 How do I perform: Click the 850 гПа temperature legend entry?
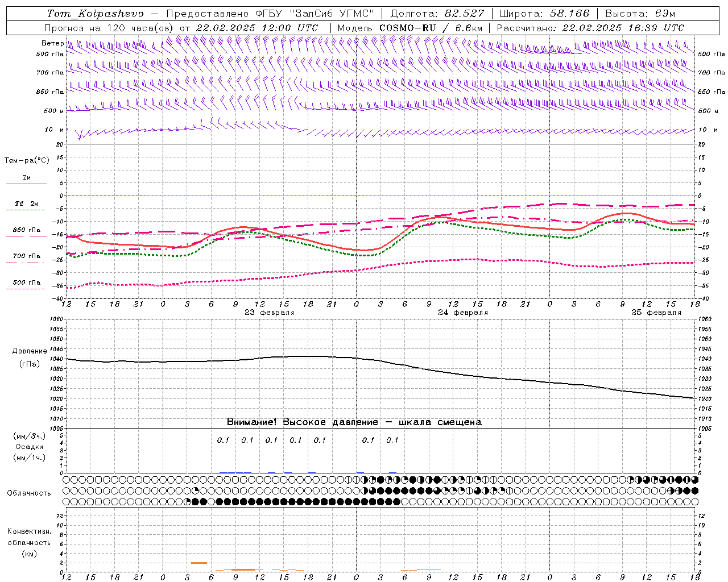click(x=27, y=230)
